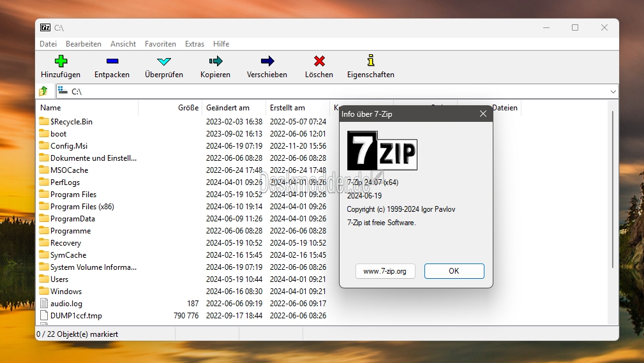644x363 pixels.
Task: Sort by Erstellt am column header
Action: 298,108
